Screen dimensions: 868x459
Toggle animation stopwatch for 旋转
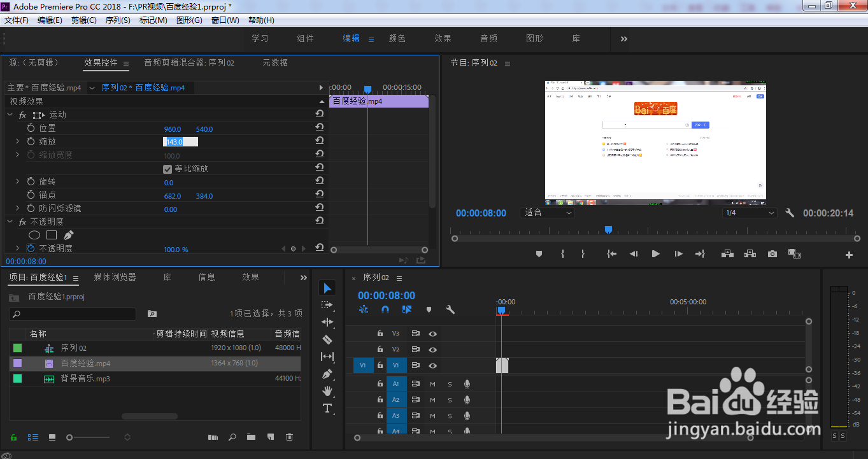31,182
